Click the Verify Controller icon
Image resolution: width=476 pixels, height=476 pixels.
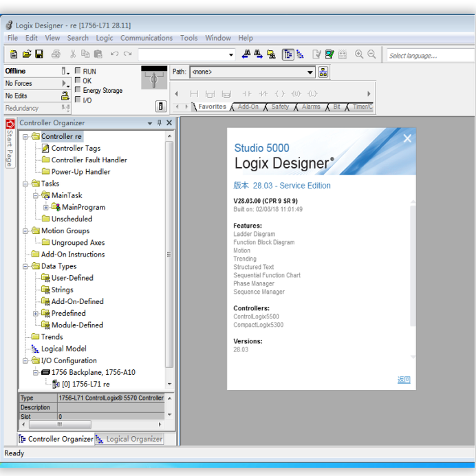329,54
